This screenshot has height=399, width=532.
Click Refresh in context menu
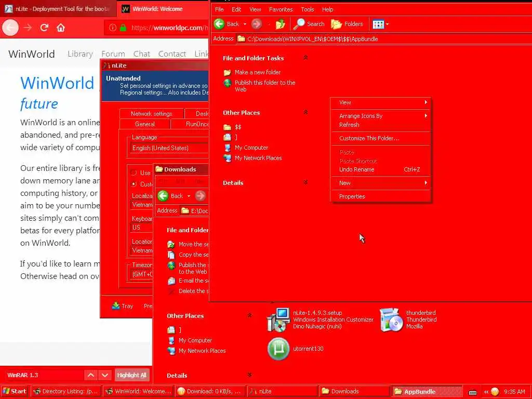point(381,125)
